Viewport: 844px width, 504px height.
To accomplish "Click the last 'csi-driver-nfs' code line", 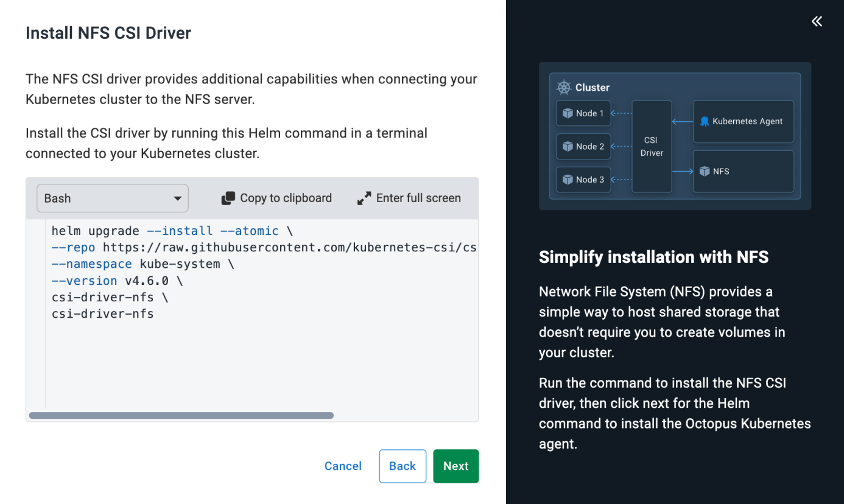I will click(102, 314).
